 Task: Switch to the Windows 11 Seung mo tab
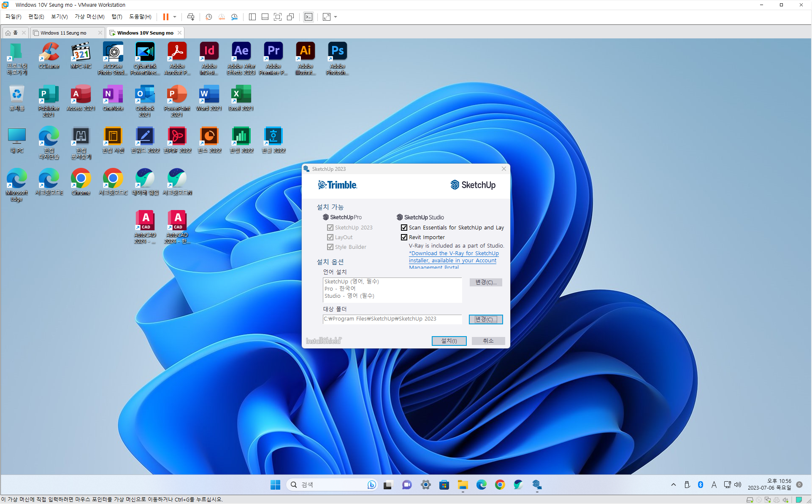(x=63, y=33)
